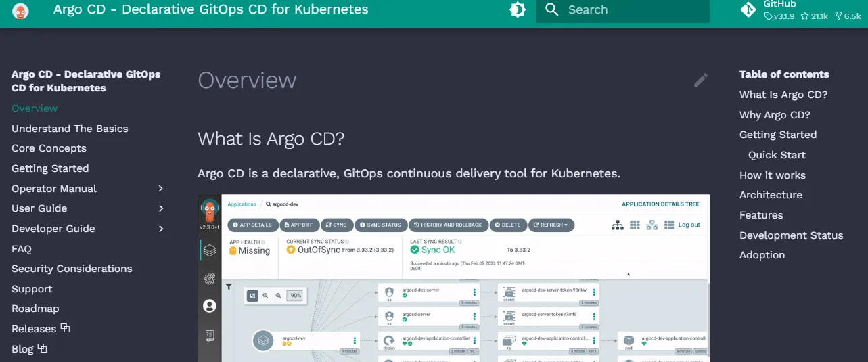Expand the Operator Manual section
868x362 pixels.
[x=161, y=189]
